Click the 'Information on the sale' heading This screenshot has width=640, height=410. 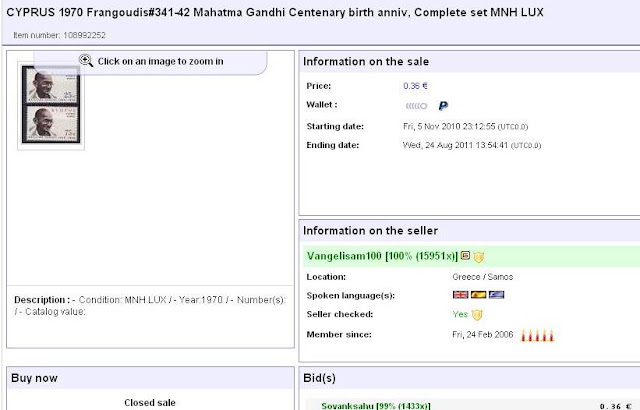[366, 62]
